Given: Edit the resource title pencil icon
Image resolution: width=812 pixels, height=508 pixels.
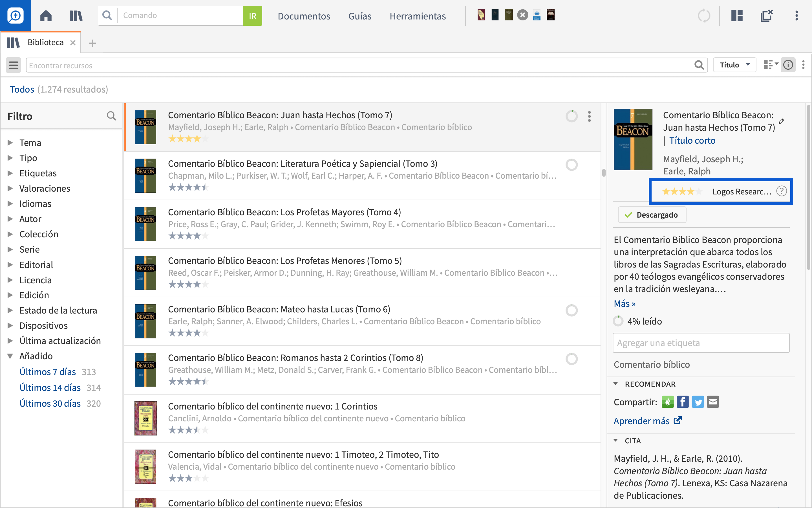Looking at the screenshot, I should pyautogui.click(x=781, y=121).
